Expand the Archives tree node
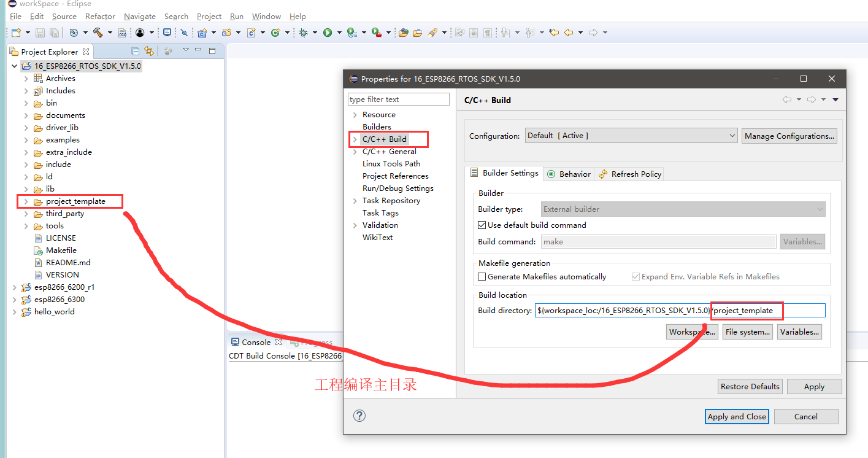 (26, 79)
